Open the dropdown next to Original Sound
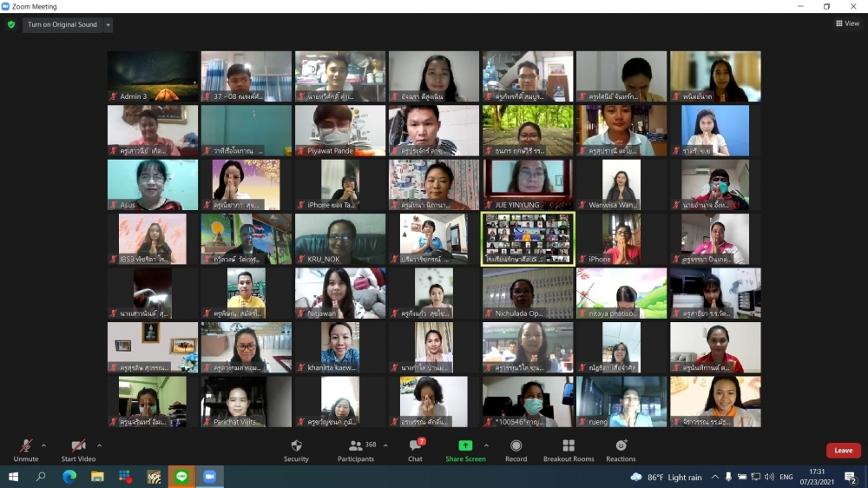The height and width of the screenshot is (488, 868). point(108,25)
